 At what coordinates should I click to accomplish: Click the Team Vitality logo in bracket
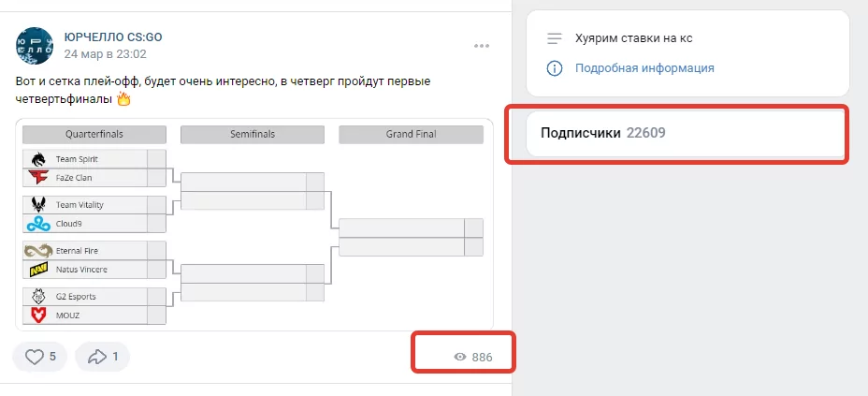point(38,205)
